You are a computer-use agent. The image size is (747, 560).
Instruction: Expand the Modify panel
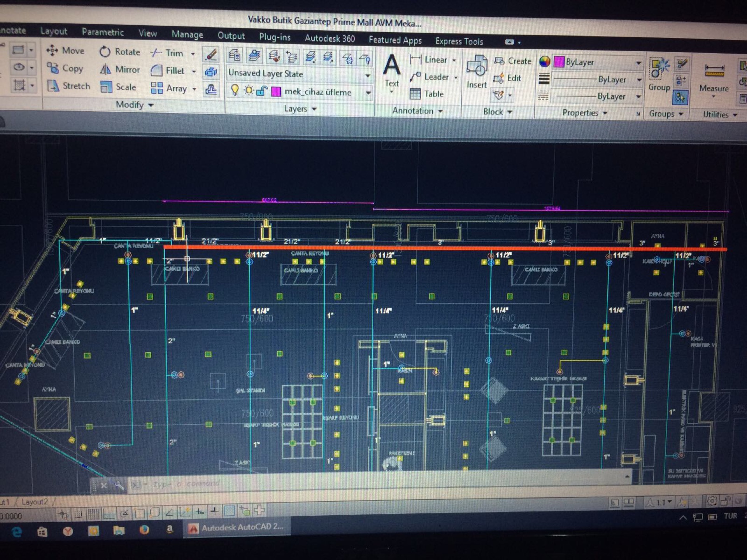click(x=135, y=105)
